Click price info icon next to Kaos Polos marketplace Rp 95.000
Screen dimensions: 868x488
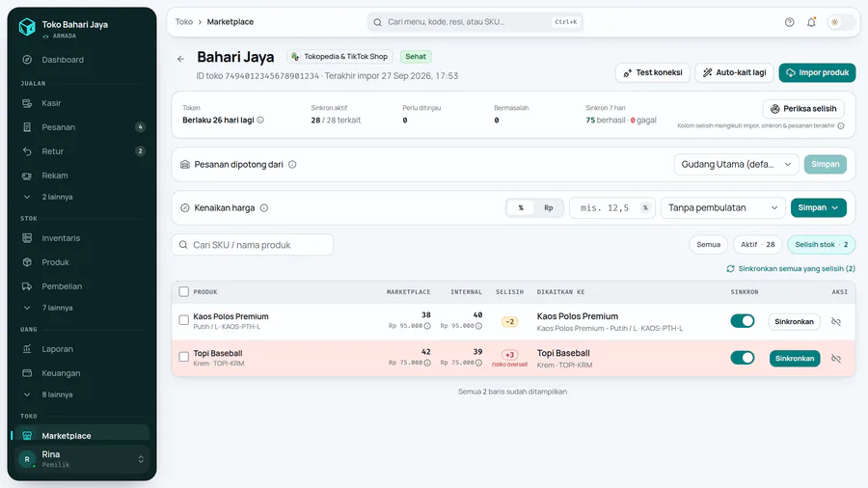click(427, 326)
